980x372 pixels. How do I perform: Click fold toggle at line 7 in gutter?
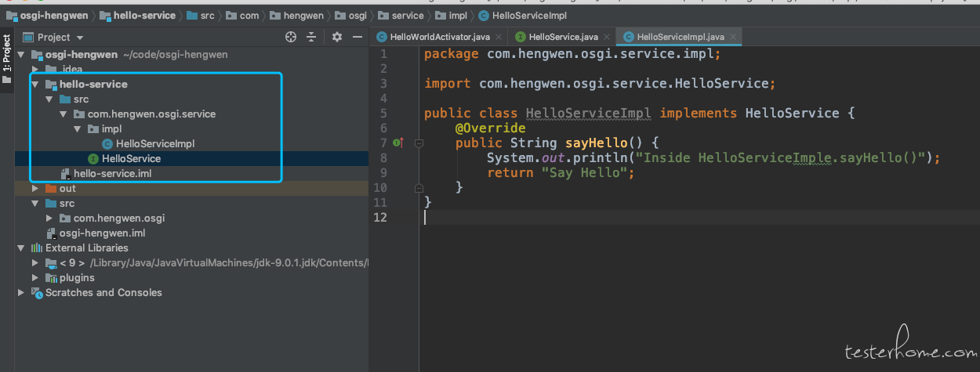(419, 143)
